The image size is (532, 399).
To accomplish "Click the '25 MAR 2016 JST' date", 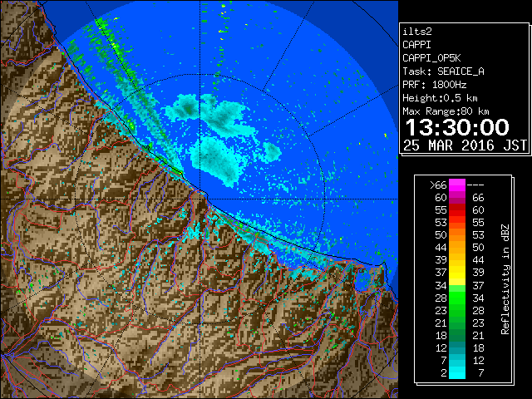I will point(465,145).
